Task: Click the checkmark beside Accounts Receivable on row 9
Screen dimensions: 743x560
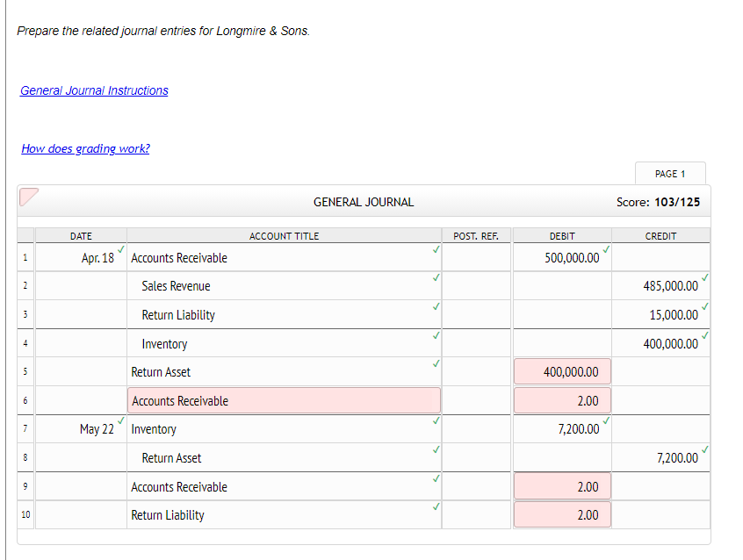Action: pos(436,477)
